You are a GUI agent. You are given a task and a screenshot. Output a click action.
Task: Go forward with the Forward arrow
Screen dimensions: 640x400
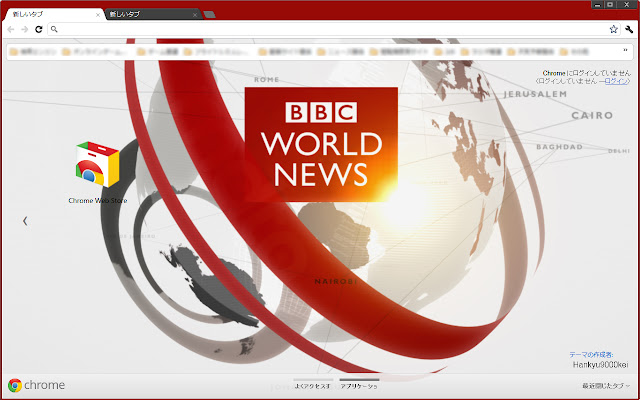coord(24,29)
